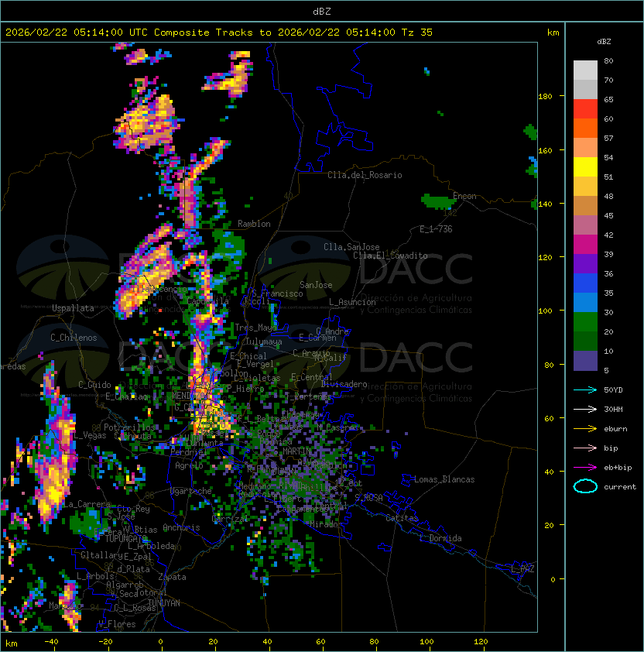Click the 'eburn' legend label
This screenshot has height=652, width=644.
point(615,429)
